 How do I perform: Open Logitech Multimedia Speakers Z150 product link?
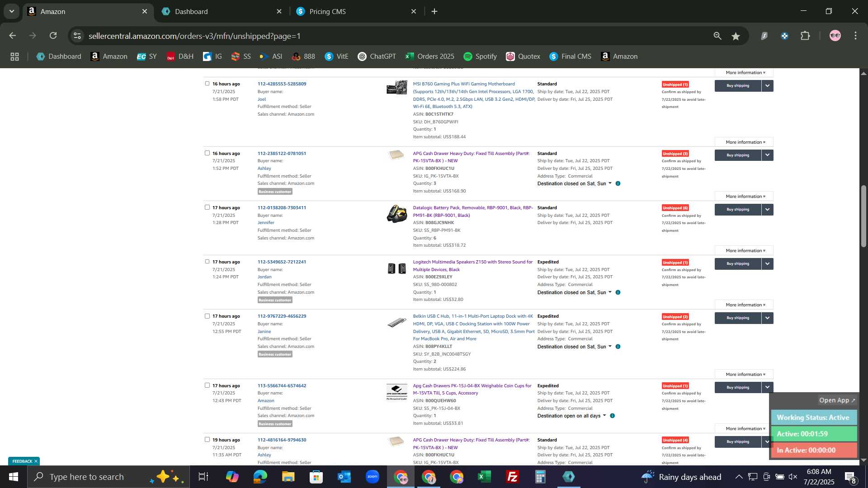click(x=472, y=266)
